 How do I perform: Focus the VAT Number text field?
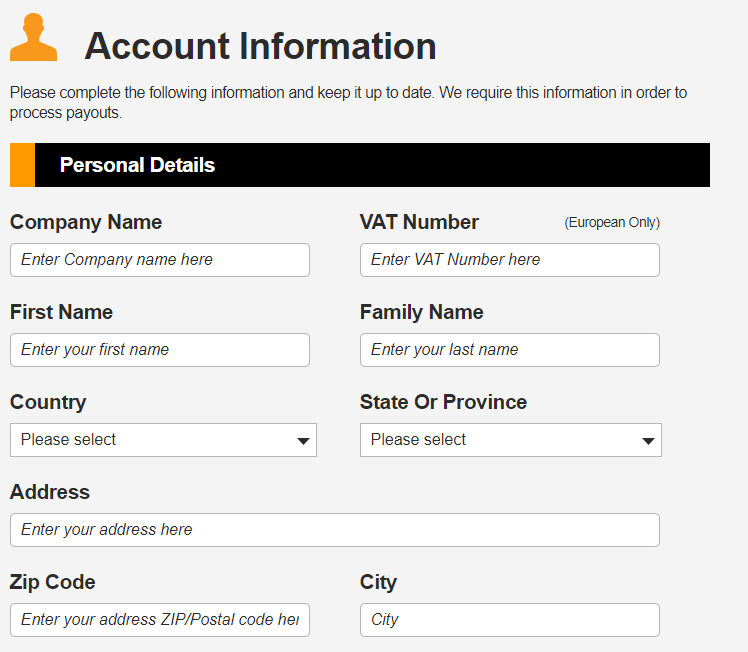click(x=509, y=260)
